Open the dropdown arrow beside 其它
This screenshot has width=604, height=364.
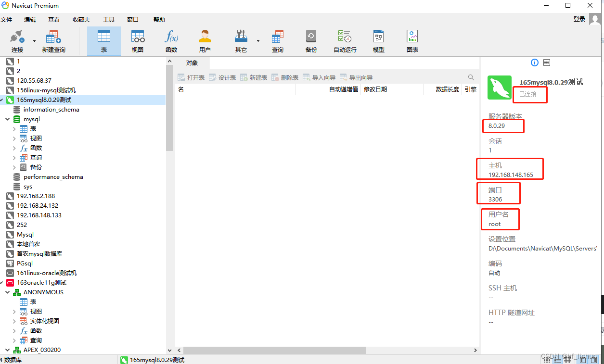coord(258,41)
